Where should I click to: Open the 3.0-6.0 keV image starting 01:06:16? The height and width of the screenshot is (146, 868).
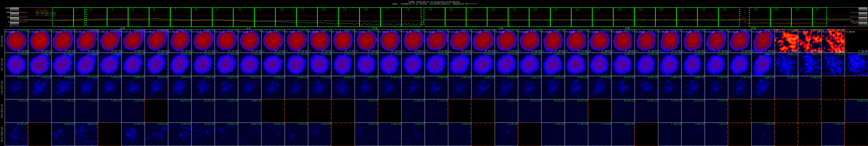point(110,41)
